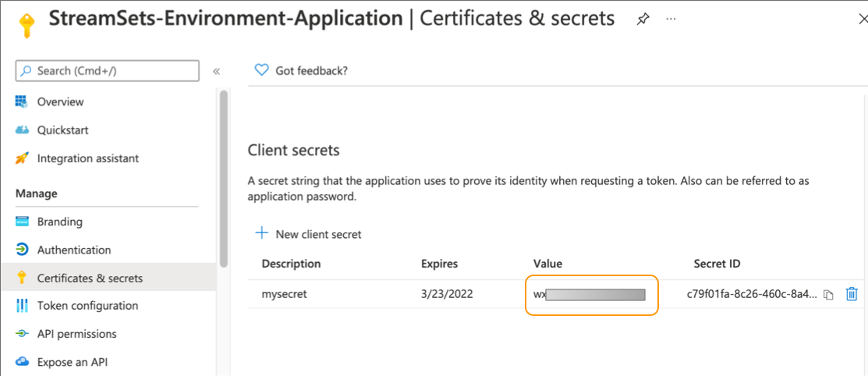Click the Integration assistant rocket icon
This screenshot has width=868, height=376.
point(22,158)
